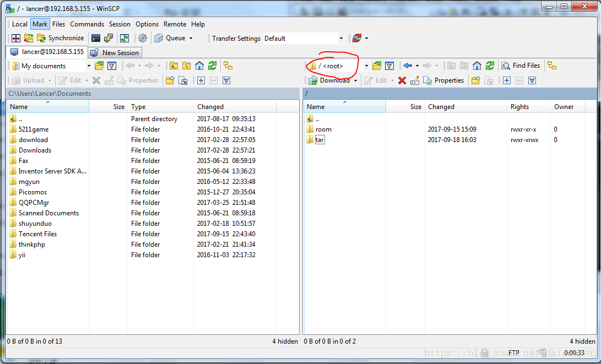Viewport: 601px width, 364px height.
Task: Click the Queue button
Action: click(170, 38)
